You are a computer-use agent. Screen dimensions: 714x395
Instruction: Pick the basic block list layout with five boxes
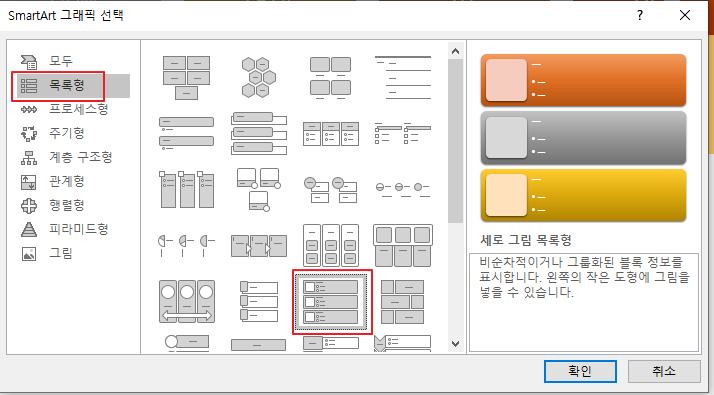[x=186, y=77]
